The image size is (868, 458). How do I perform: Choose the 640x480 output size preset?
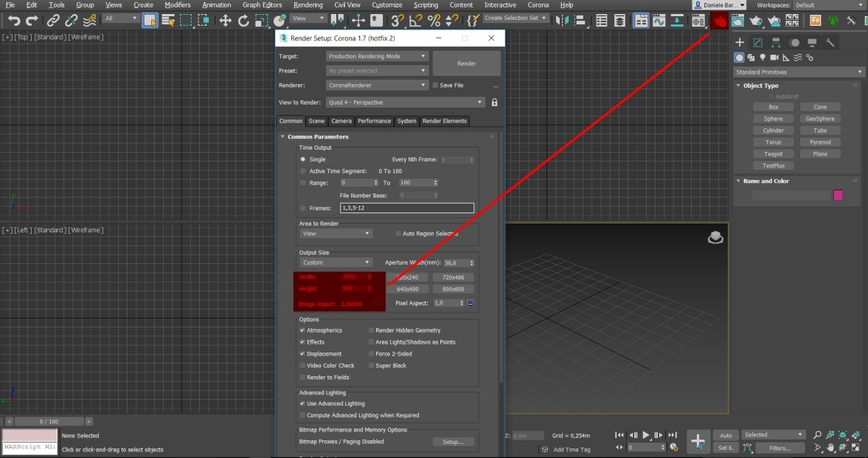[407, 289]
